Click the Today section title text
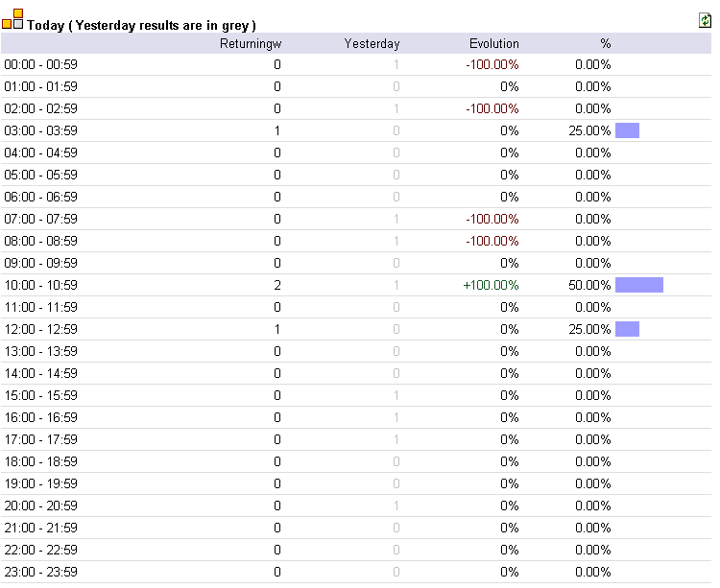Image resolution: width=720 pixels, height=588 pixels. tap(141, 25)
